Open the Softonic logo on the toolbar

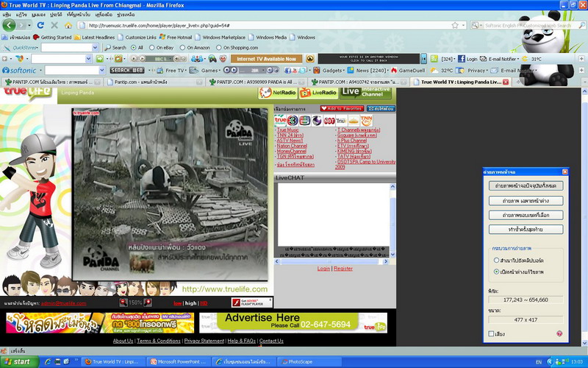(19, 70)
